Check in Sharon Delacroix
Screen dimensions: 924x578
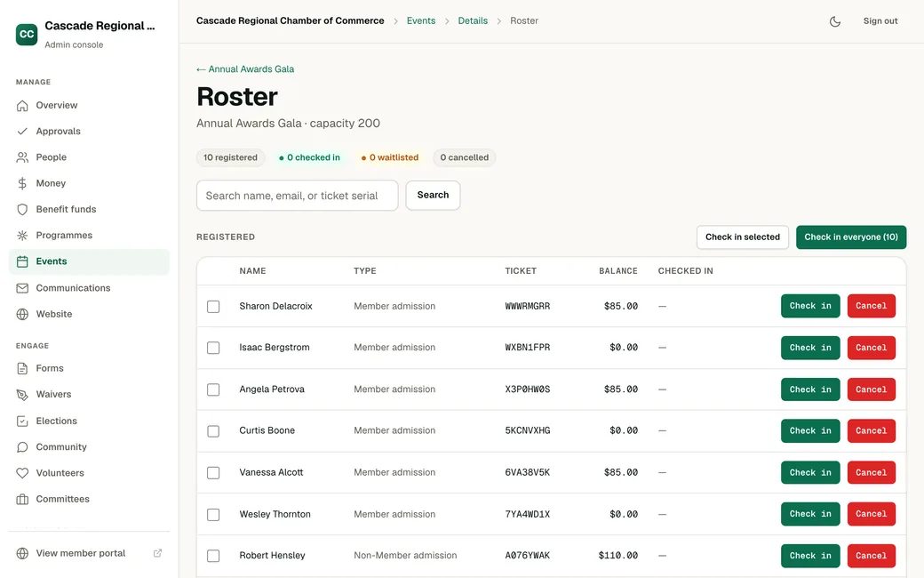pos(810,306)
